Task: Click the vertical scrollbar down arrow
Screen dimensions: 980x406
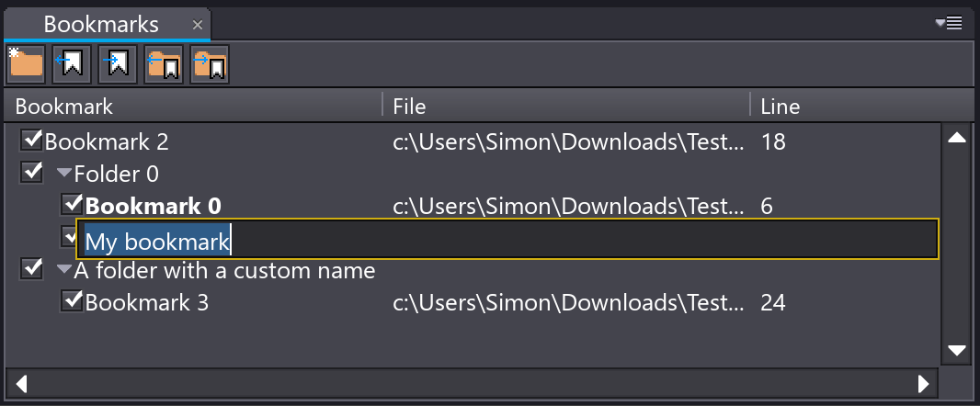Action: 957,350
